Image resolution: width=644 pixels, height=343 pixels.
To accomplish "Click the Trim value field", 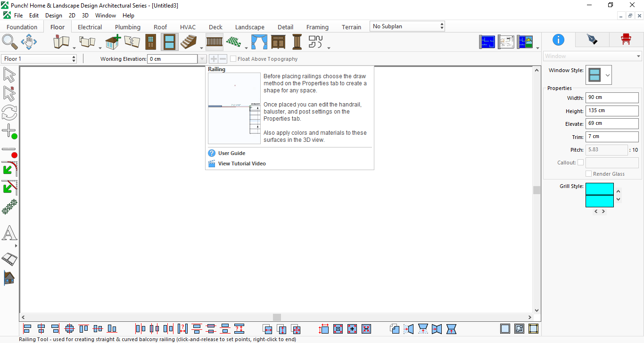I will 612,137.
